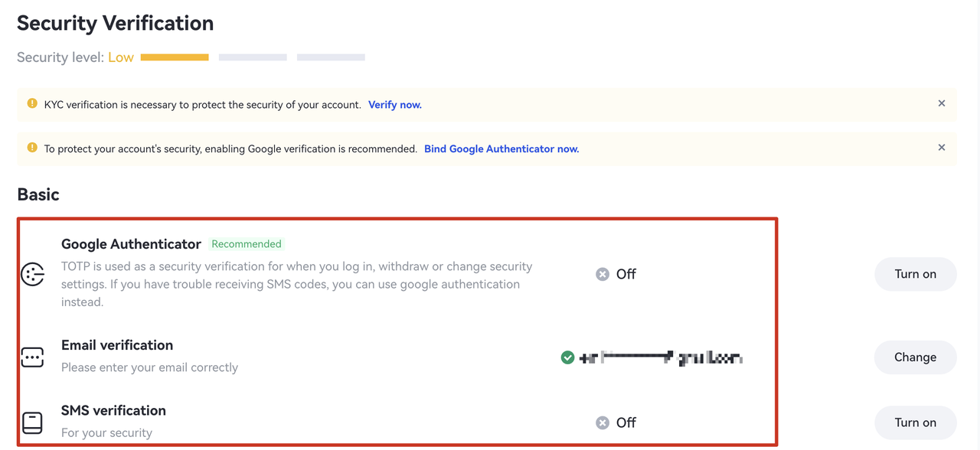Click the Google Authenticator Off status icon
Viewport: 980px width, 450px height.
click(x=603, y=274)
